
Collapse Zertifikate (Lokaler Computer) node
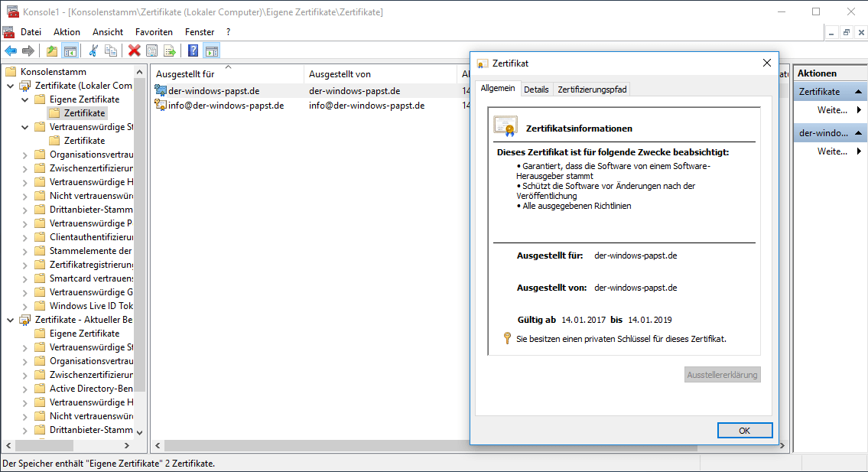11,86
